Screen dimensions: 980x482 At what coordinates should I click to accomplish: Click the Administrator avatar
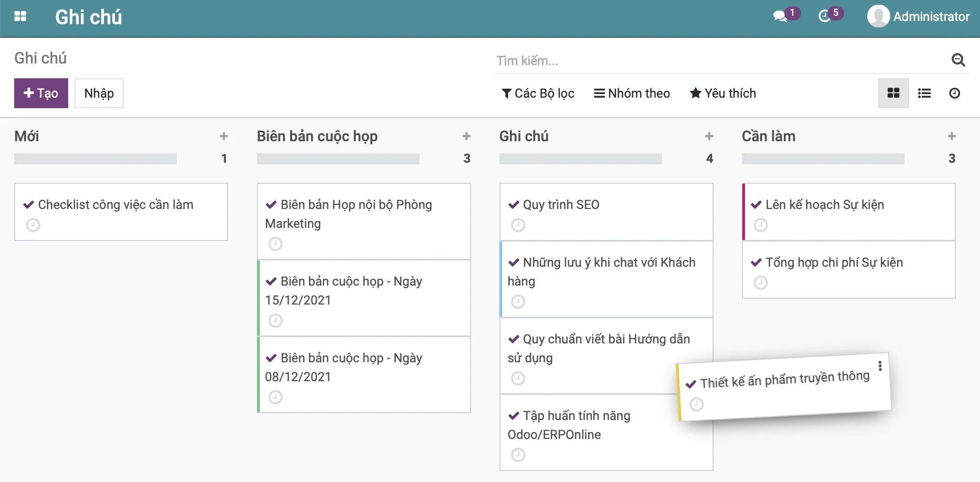pyautogui.click(x=878, y=16)
